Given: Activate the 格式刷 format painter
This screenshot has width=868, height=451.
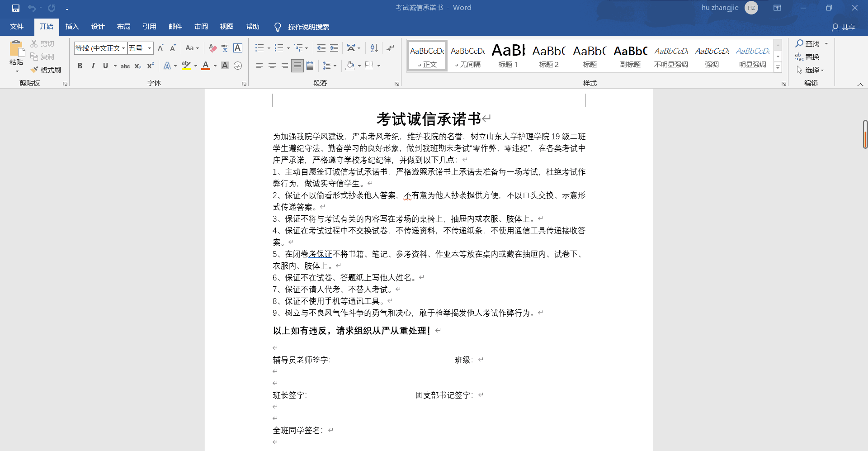Looking at the screenshot, I should 46,70.
